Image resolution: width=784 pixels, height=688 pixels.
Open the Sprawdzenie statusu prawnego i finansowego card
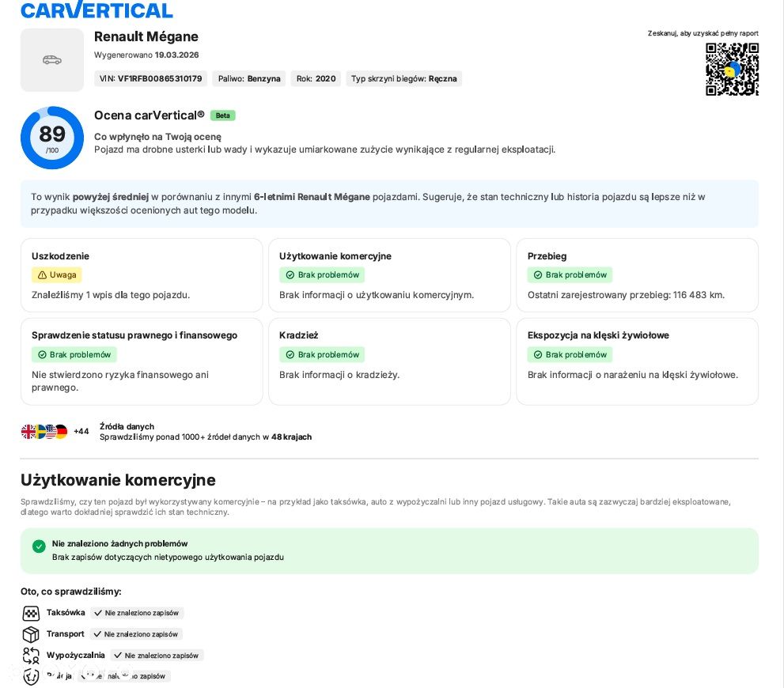tap(142, 361)
